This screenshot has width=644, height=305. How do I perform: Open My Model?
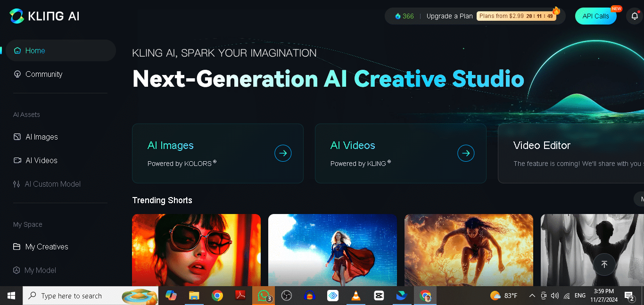pos(40,270)
